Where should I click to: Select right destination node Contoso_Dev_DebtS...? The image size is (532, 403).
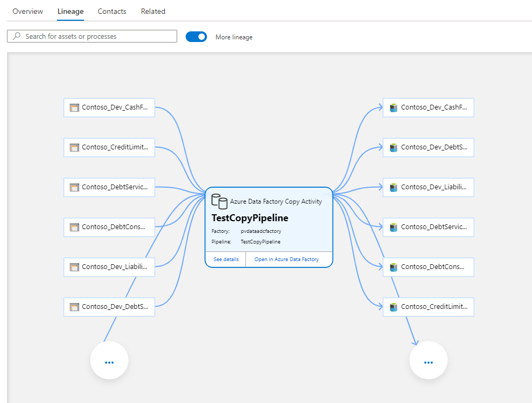coord(428,147)
